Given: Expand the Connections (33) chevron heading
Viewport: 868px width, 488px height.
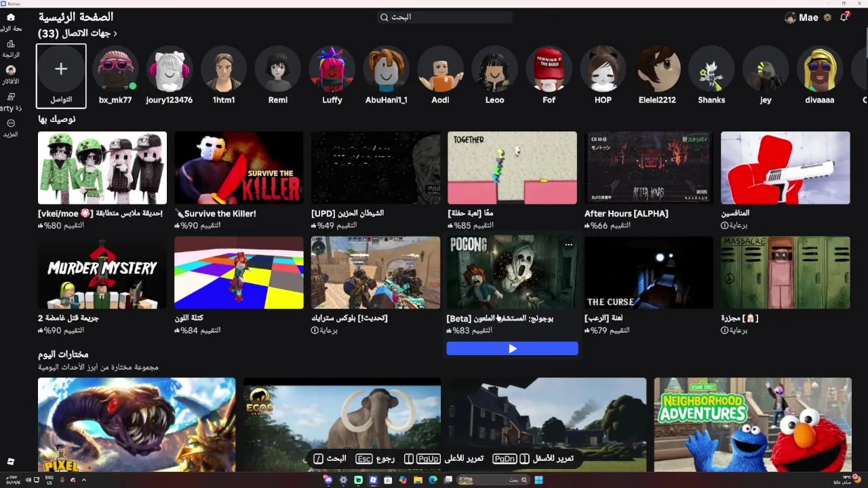Looking at the screenshot, I should [x=78, y=33].
